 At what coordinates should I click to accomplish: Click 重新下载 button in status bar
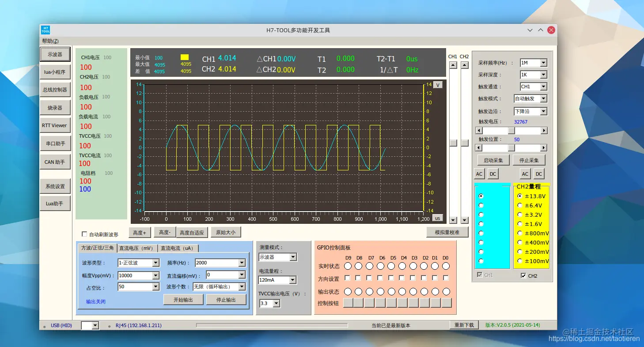tap(464, 325)
